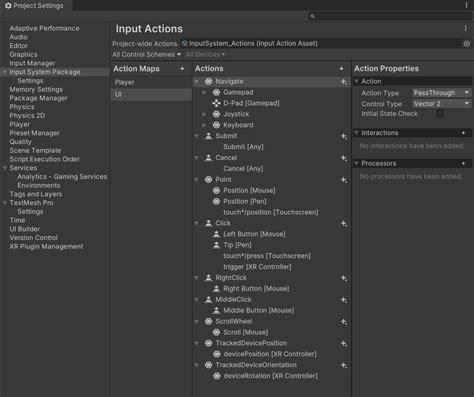474x397 pixels.
Task: Collapse the TextMesh Pro settings group
Action: (5, 203)
